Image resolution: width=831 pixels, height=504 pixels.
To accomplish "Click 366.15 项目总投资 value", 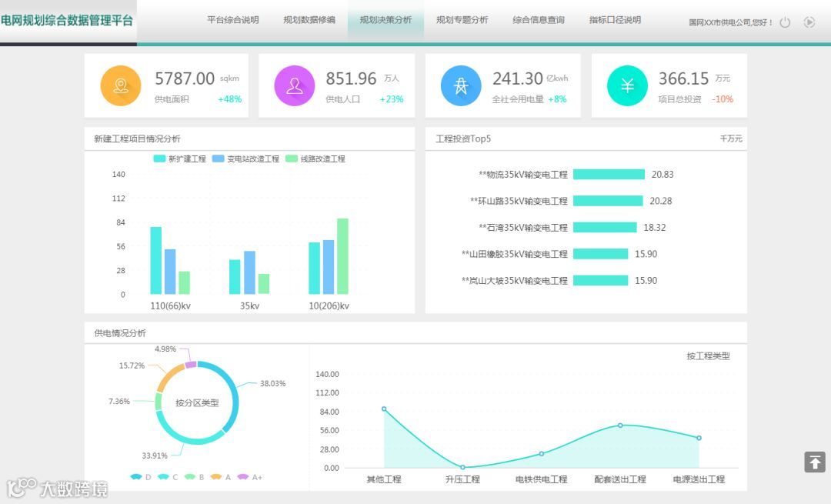I will click(x=684, y=78).
